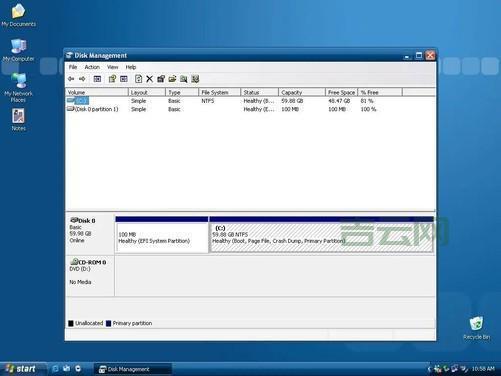Viewport: 501px width, 376px height.
Task: Open the Action menu
Action: (92, 67)
